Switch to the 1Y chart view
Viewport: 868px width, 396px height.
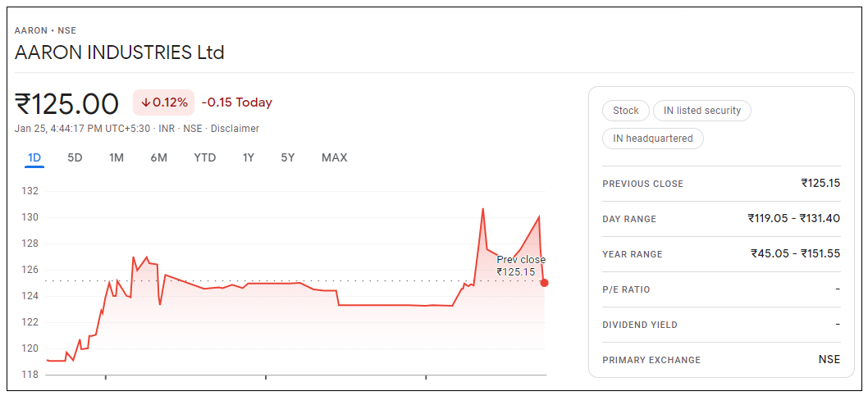tap(248, 157)
